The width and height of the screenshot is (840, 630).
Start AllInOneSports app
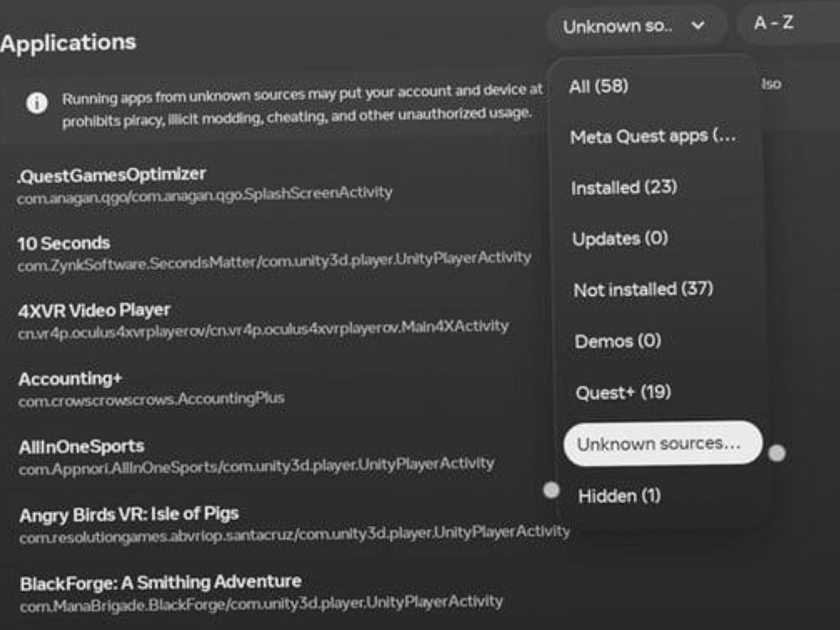point(81,446)
